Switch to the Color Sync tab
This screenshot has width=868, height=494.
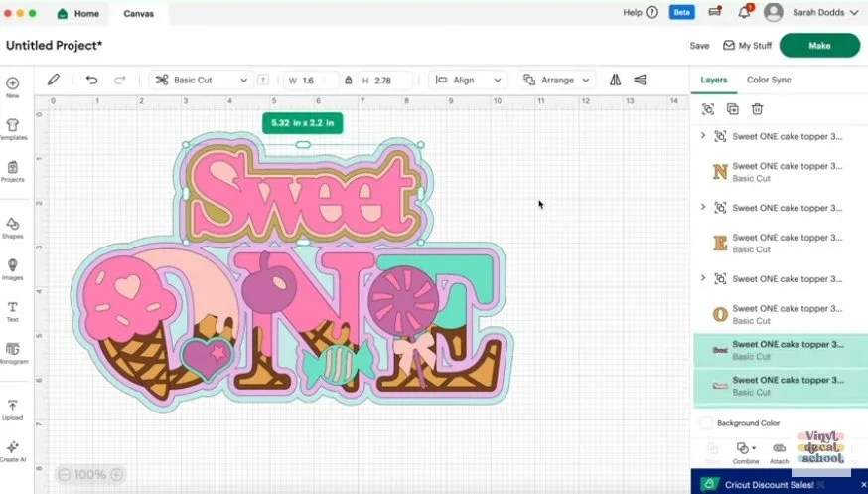(769, 80)
